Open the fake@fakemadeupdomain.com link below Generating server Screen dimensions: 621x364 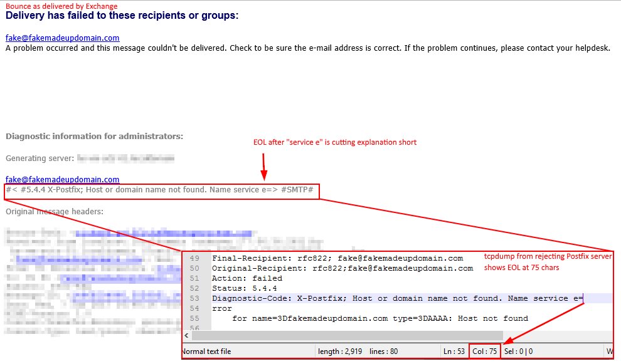(62, 180)
